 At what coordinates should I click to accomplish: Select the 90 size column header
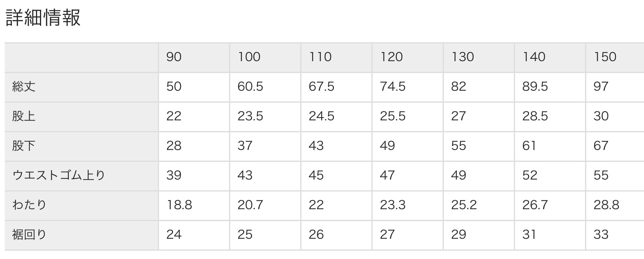174,57
